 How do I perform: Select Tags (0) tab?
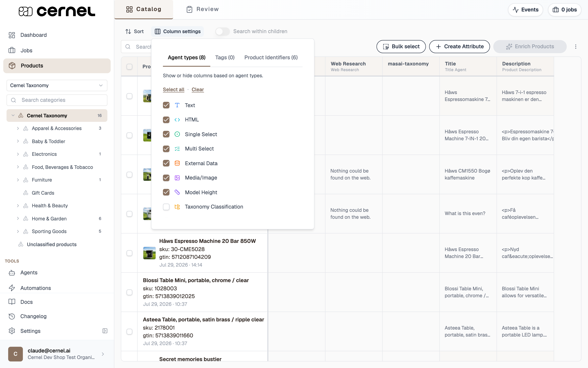click(225, 57)
